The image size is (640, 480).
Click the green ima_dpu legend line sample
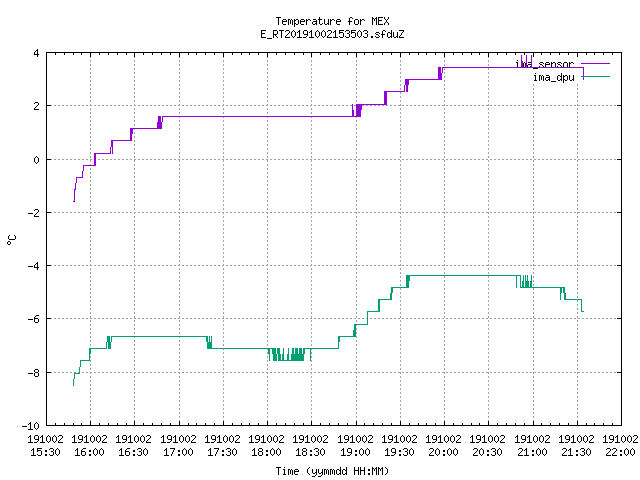coord(595,77)
